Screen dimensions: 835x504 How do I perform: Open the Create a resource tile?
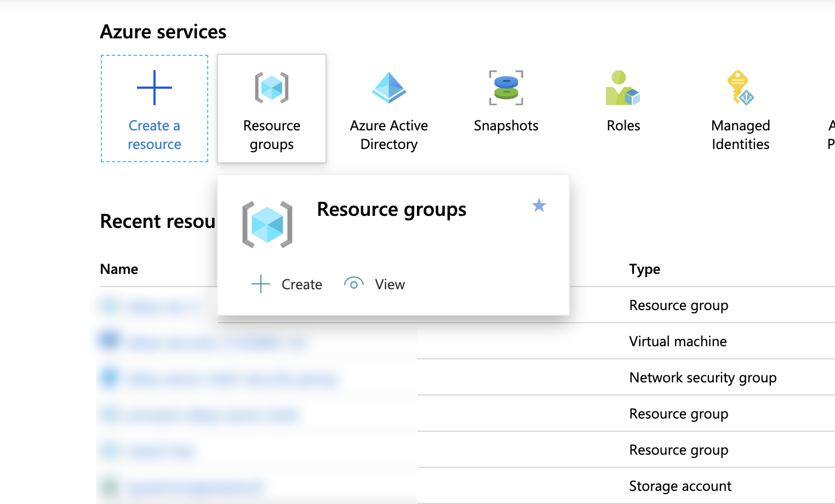[x=154, y=108]
